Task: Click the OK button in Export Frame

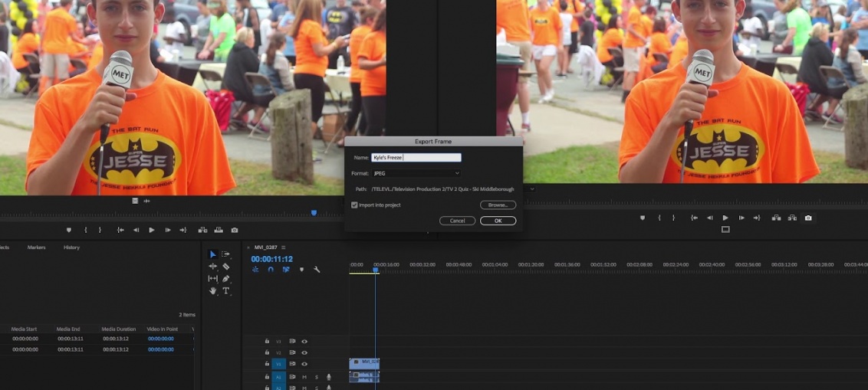Action: coord(498,221)
